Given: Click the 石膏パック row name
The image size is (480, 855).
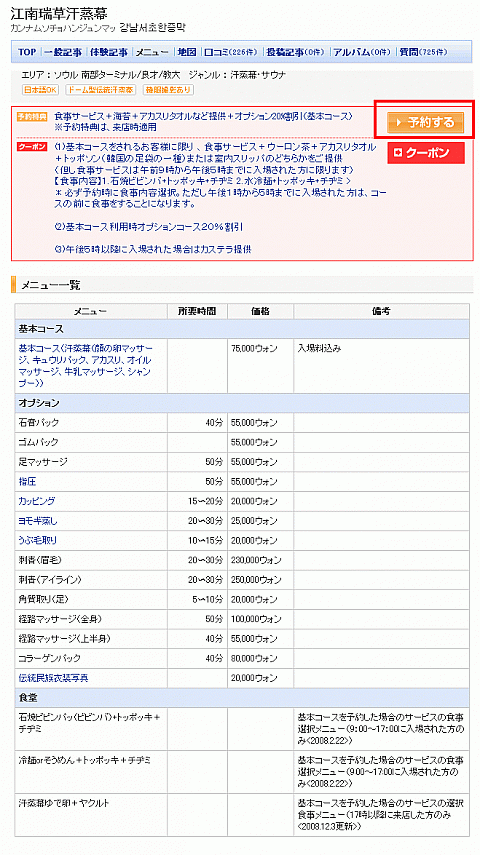Looking at the screenshot, I should 39,423.
